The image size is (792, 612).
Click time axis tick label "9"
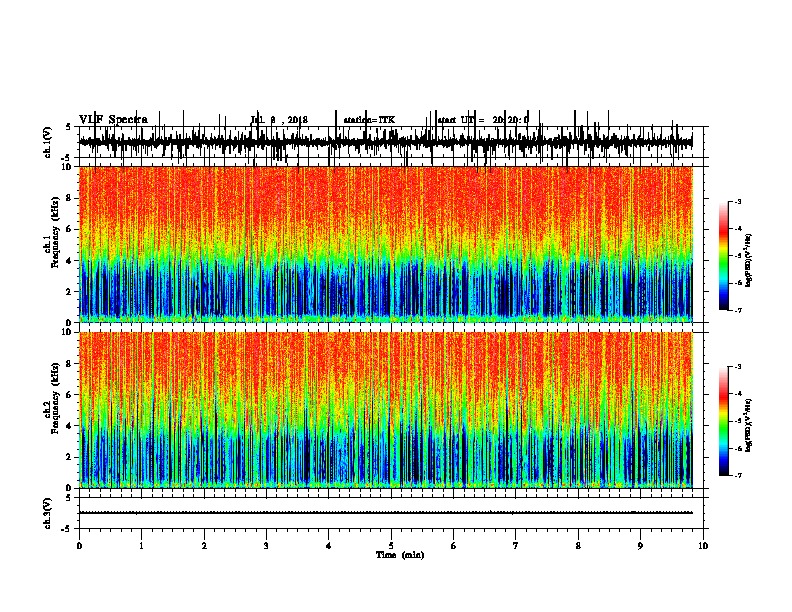[x=640, y=546]
